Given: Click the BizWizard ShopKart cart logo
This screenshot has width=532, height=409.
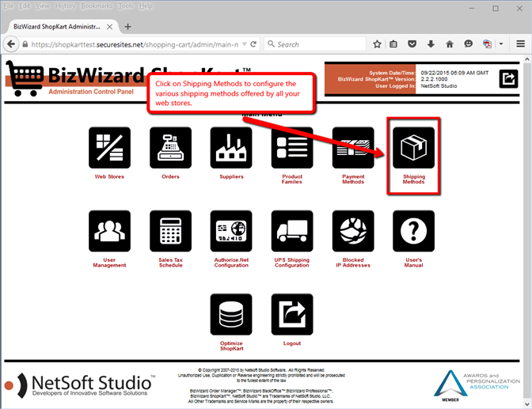Looking at the screenshot, I should [x=25, y=78].
